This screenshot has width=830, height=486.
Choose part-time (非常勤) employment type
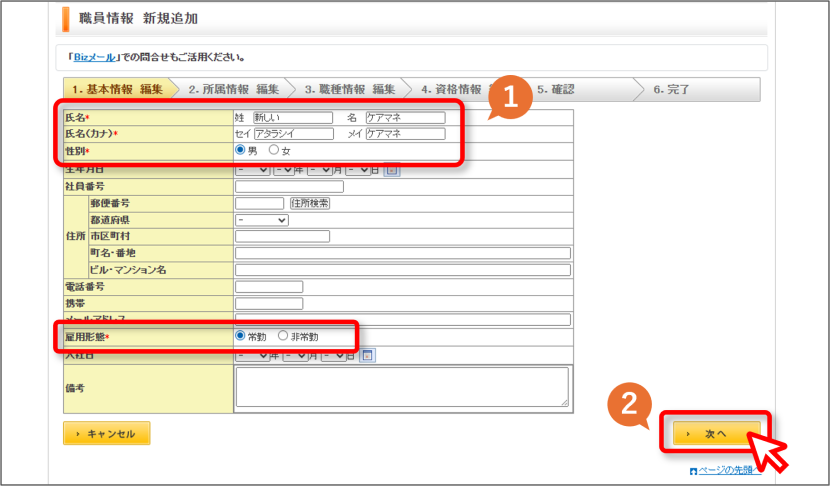(x=283, y=336)
